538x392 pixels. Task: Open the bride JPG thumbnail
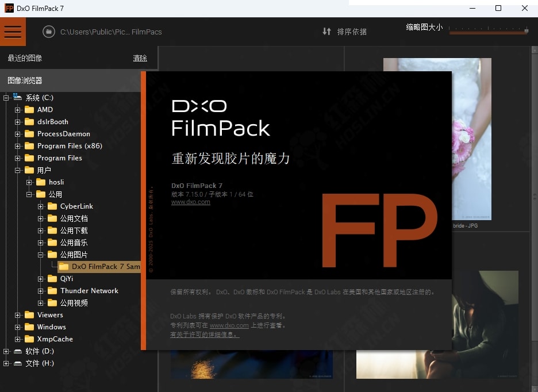[471, 139]
